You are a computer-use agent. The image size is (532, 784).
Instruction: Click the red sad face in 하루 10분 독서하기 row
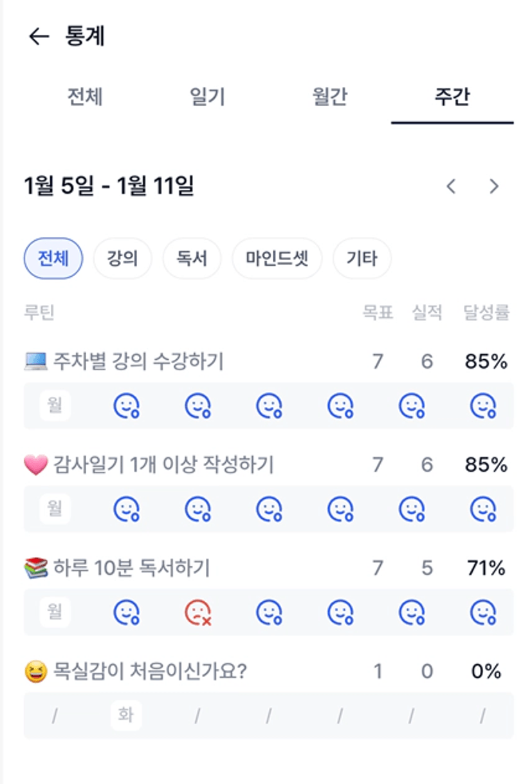pos(198,613)
